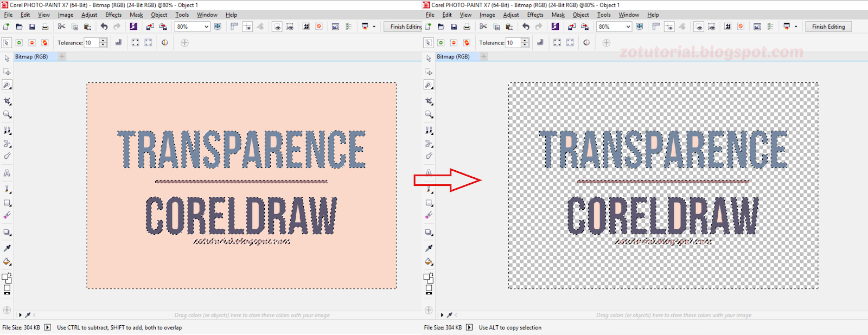
Task: Click quick customize plus in right property bar
Action: point(607,43)
